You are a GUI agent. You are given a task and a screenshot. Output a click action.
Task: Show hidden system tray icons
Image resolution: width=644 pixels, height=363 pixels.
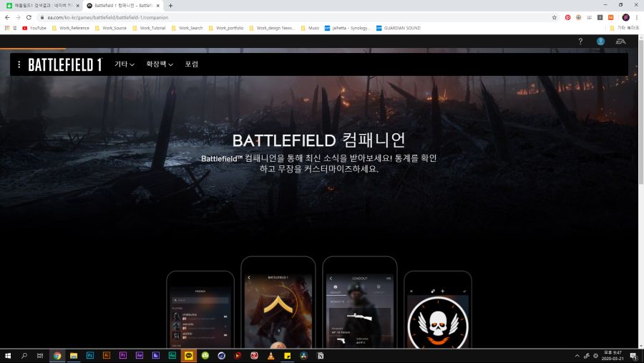click(577, 355)
